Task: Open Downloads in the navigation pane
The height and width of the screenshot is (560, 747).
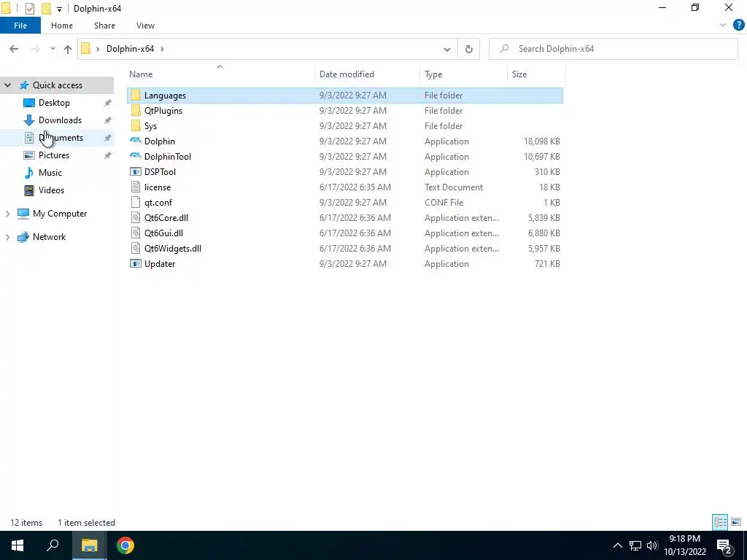Action: coord(60,120)
